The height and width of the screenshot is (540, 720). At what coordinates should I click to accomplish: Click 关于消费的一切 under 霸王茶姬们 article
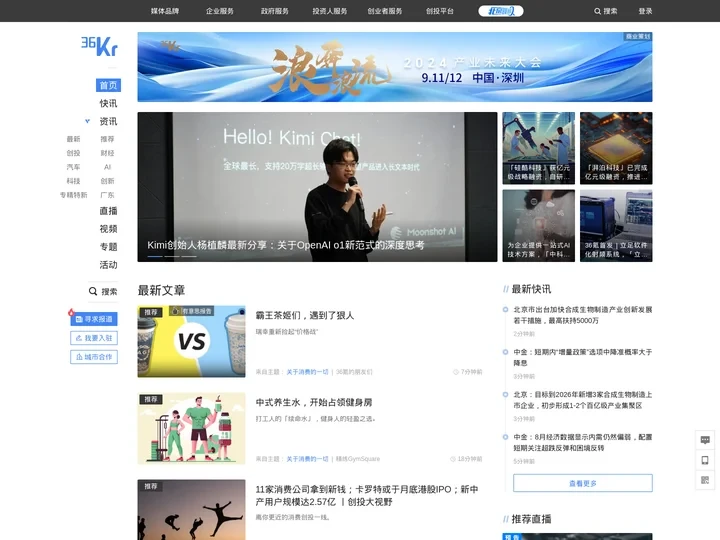point(308,372)
